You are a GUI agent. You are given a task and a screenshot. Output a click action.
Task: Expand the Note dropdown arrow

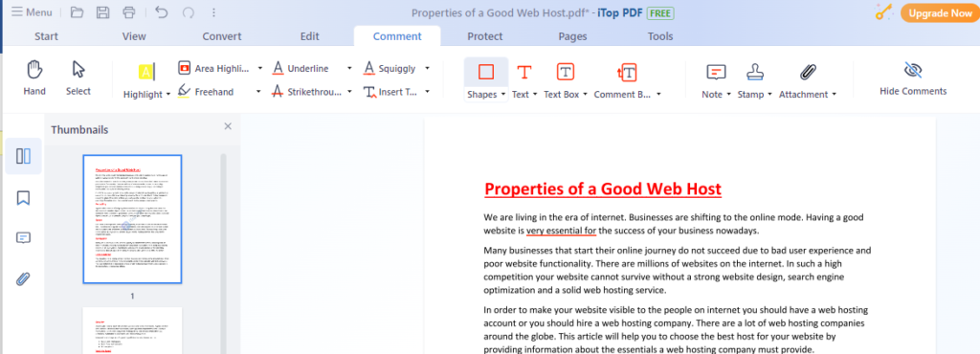click(x=728, y=95)
